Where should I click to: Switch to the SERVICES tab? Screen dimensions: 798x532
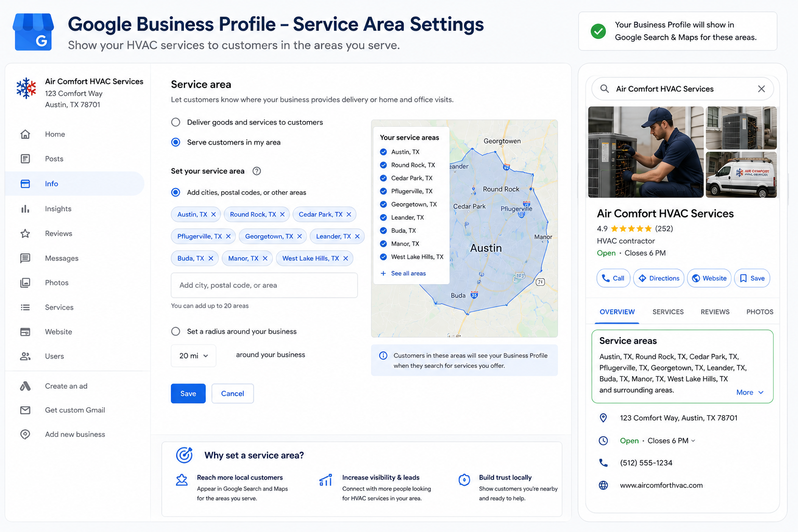[x=668, y=312]
